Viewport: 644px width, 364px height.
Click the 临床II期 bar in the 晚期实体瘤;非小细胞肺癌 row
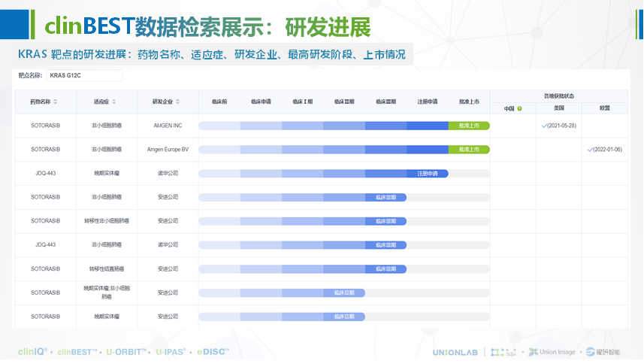(x=344, y=293)
